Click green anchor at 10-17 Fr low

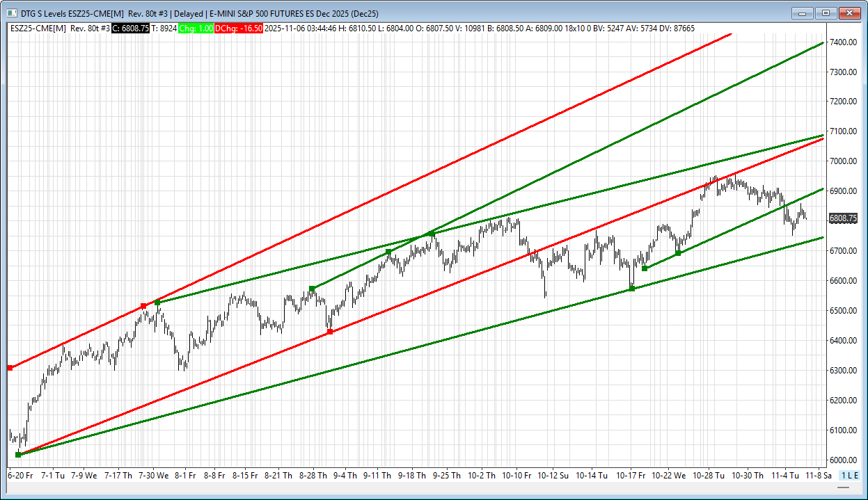click(x=632, y=289)
